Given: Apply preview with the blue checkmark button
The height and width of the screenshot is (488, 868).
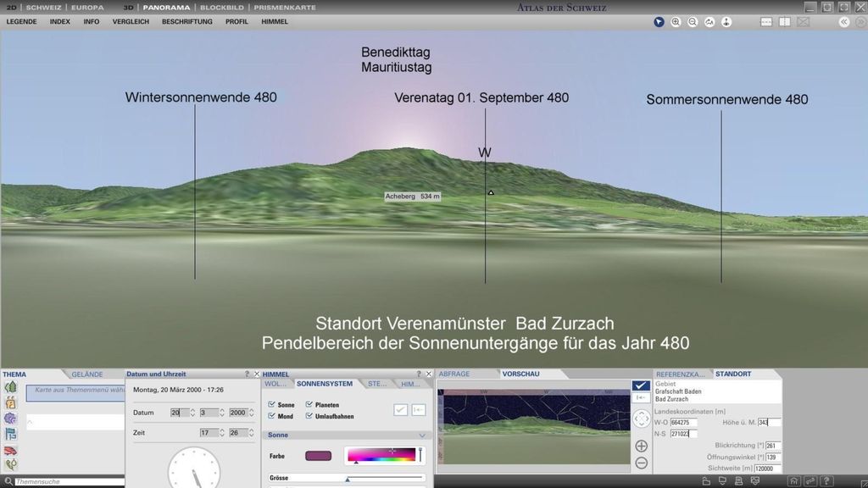Looking at the screenshot, I should coord(641,385).
